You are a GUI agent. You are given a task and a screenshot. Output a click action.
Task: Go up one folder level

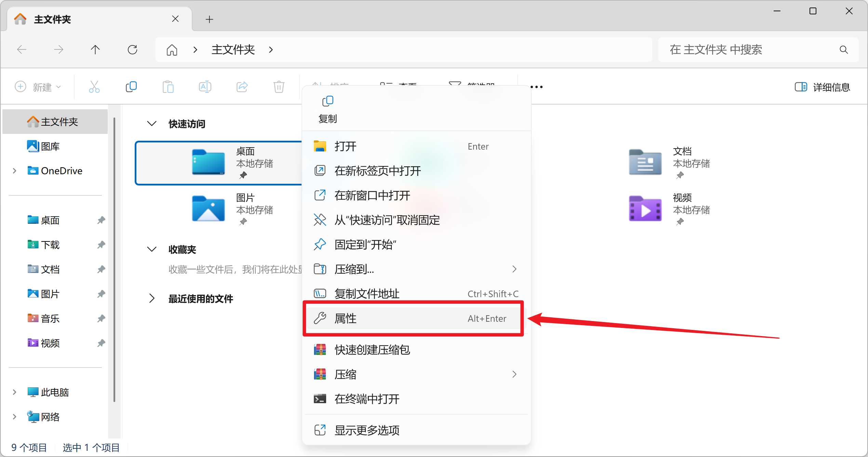point(95,50)
